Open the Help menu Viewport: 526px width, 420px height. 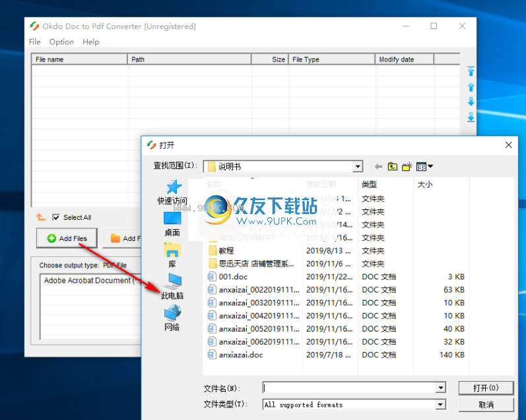coord(91,42)
